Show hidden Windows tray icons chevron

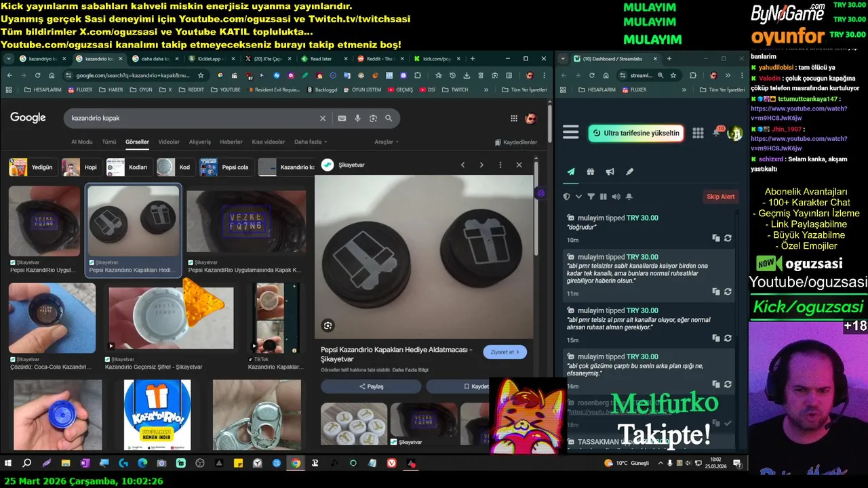[660, 463]
